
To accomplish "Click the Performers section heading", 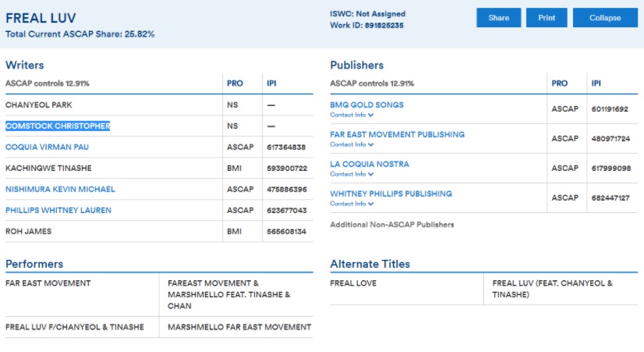I will pos(34,264).
